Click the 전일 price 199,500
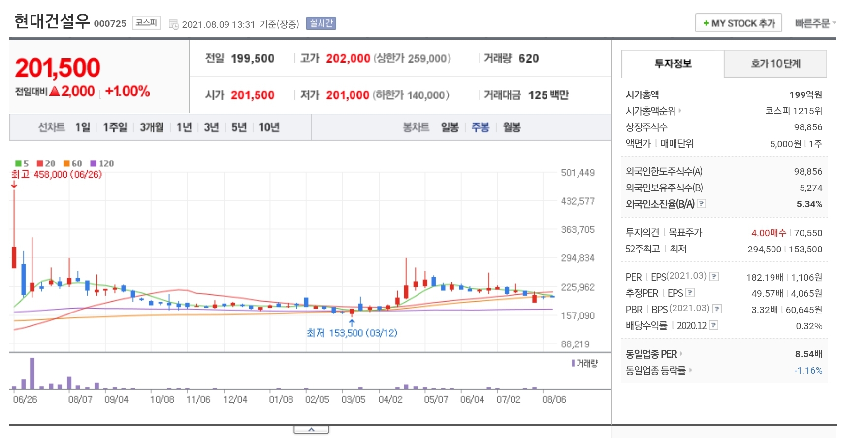Image resolution: width=868 pixels, height=438 pixels. (x=253, y=58)
